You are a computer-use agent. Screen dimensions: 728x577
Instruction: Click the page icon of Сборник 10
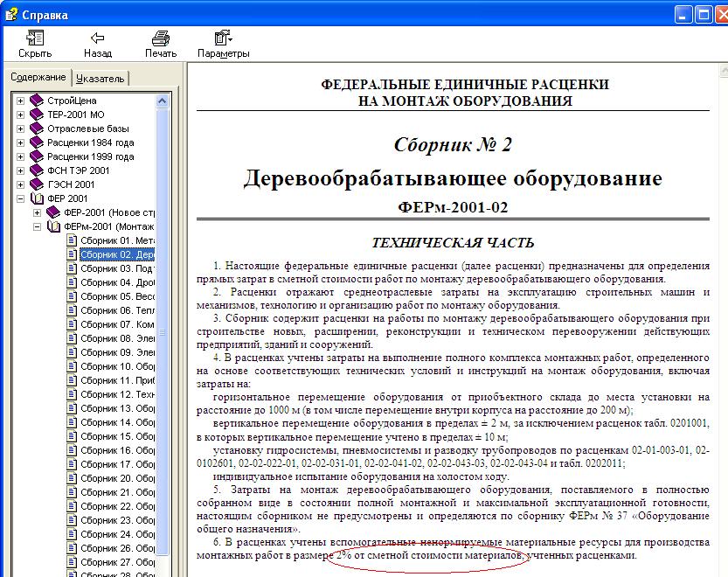[72, 366]
